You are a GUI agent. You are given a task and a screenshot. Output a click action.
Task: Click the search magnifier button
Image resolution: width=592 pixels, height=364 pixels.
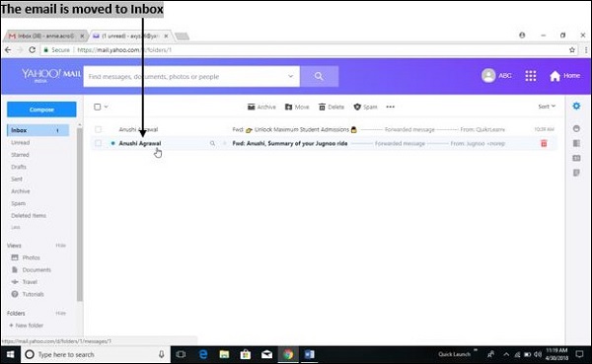[319, 76]
